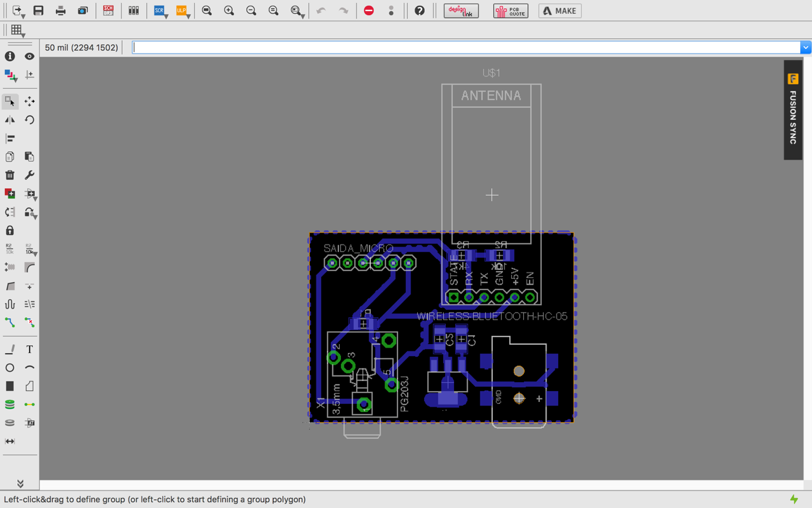The image size is (812, 508).
Task: Select the green Via tool
Action: tap(10, 404)
